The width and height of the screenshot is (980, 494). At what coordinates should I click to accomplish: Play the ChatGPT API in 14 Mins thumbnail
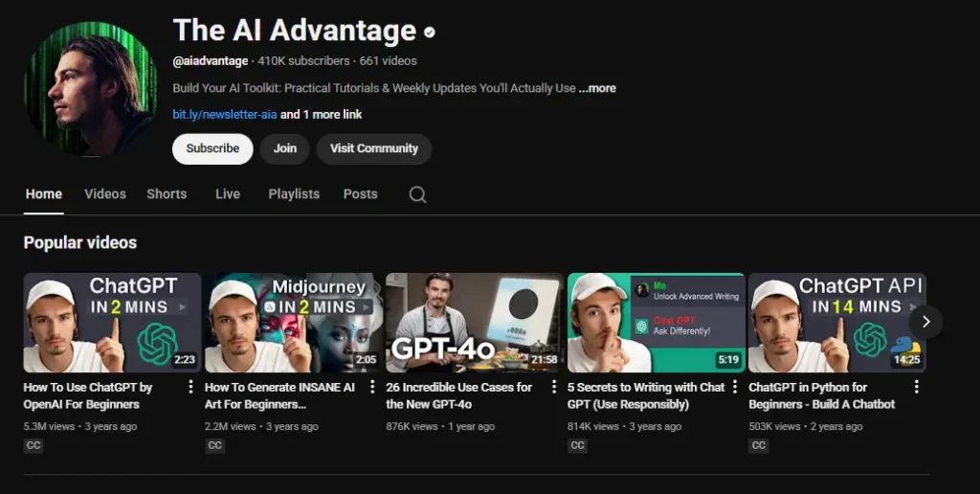[837, 323]
